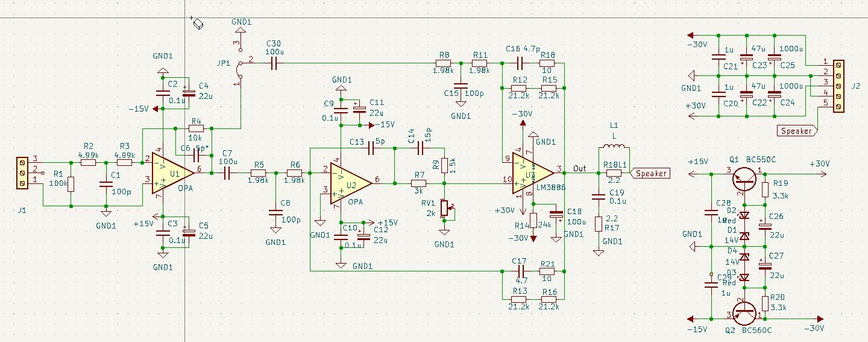Select transistor Q1 BC550C symbol
This screenshot has width=868, height=342.
pyautogui.click(x=746, y=176)
